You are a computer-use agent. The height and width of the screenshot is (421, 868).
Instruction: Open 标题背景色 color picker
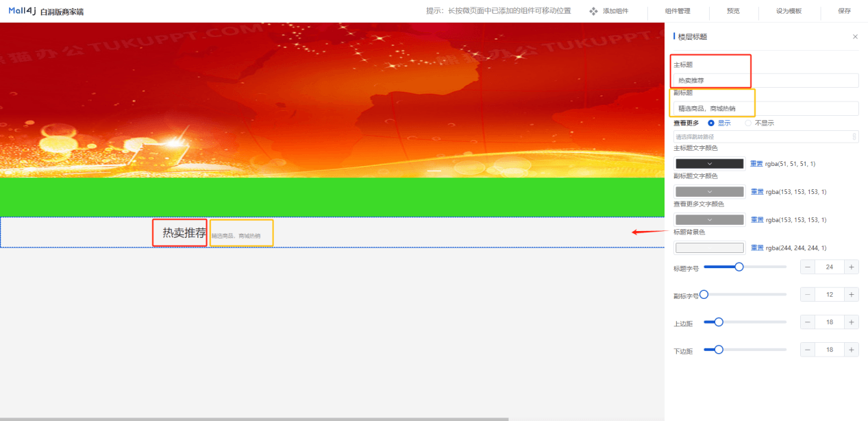[x=710, y=248]
